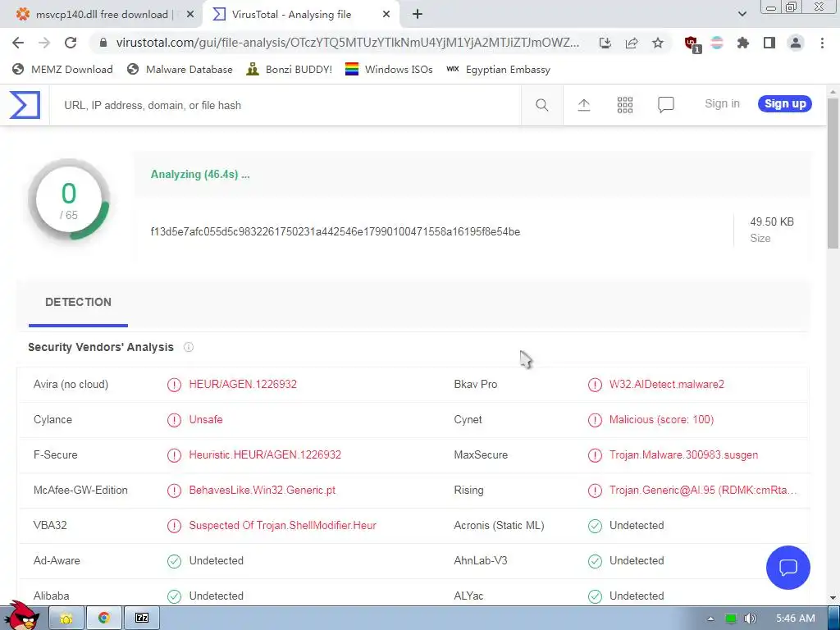Viewport: 840px width, 630px height.
Task: Click the search magnifier icon
Action: [x=542, y=105]
